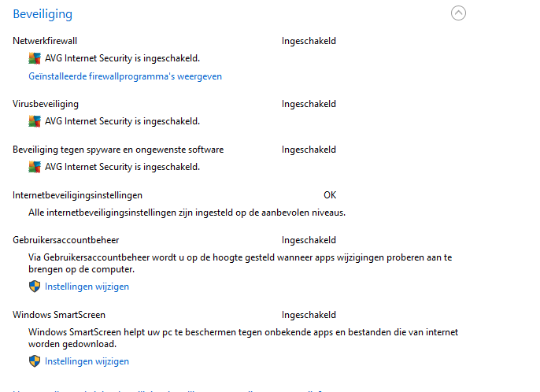Select the Virusbeveiliging label
Image resolution: width=540 pixels, height=392 pixels.
[46, 104]
